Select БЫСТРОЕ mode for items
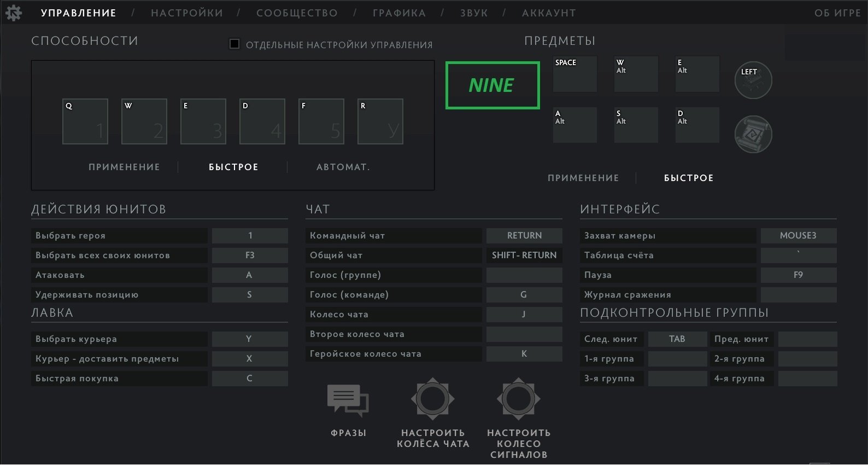The height and width of the screenshot is (465, 868). pyautogui.click(x=688, y=178)
